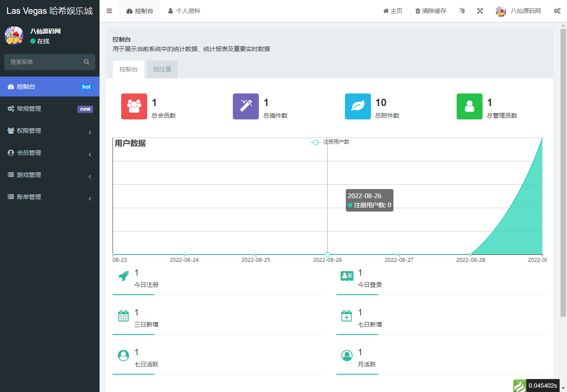
Task: Click the group icon next to 权限管理
Action: [x=11, y=131]
